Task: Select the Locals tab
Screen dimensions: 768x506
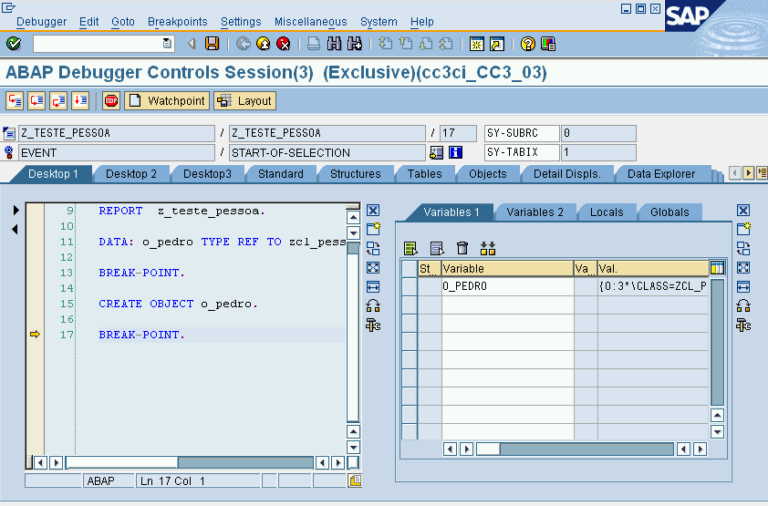Action: [x=606, y=212]
